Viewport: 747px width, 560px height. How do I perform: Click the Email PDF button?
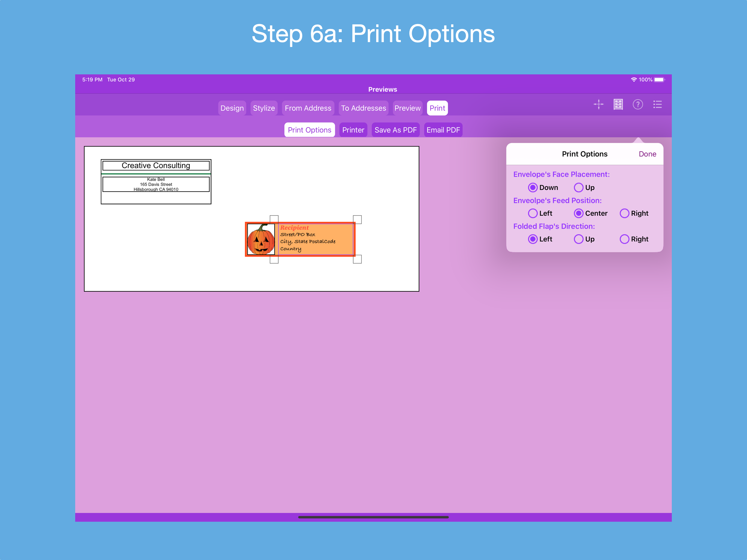(443, 130)
